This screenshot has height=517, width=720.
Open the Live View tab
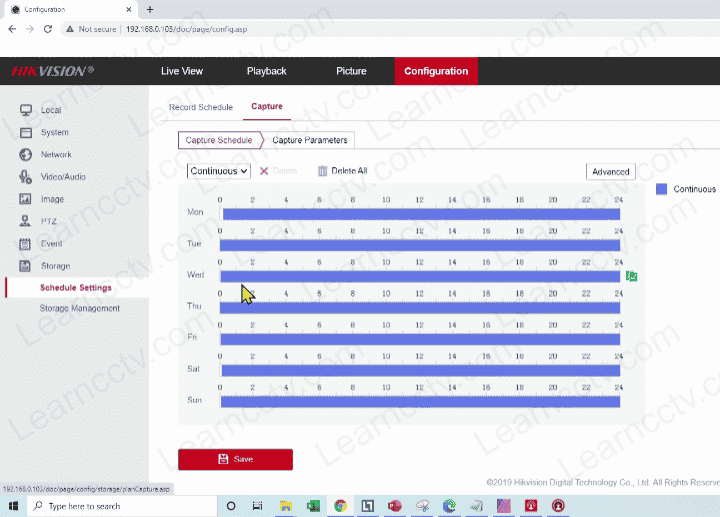click(181, 71)
